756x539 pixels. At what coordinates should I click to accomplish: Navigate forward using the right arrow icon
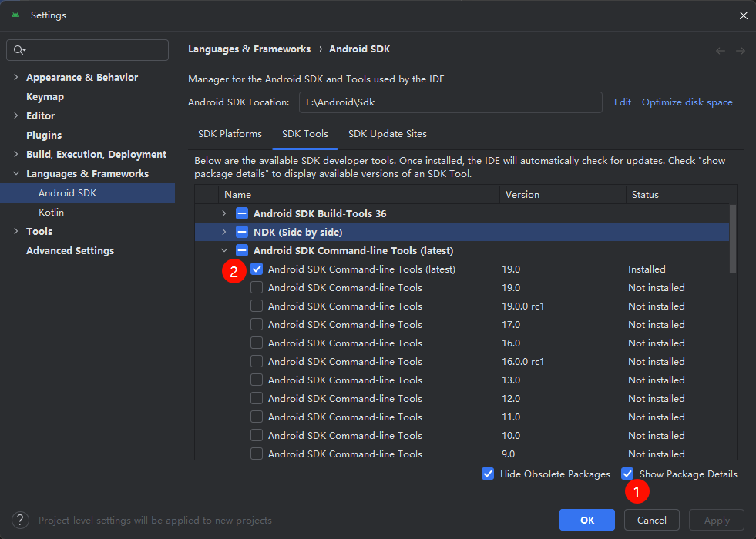(739, 49)
